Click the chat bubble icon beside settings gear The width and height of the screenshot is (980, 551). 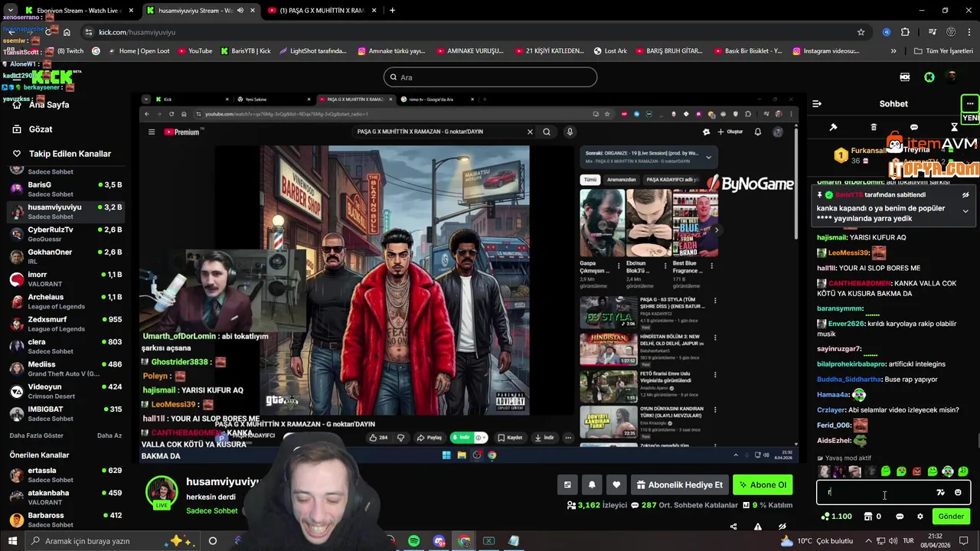pos(900,517)
